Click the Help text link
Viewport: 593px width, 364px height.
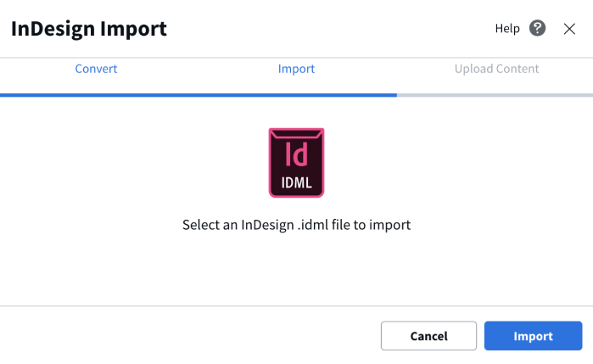coord(506,29)
